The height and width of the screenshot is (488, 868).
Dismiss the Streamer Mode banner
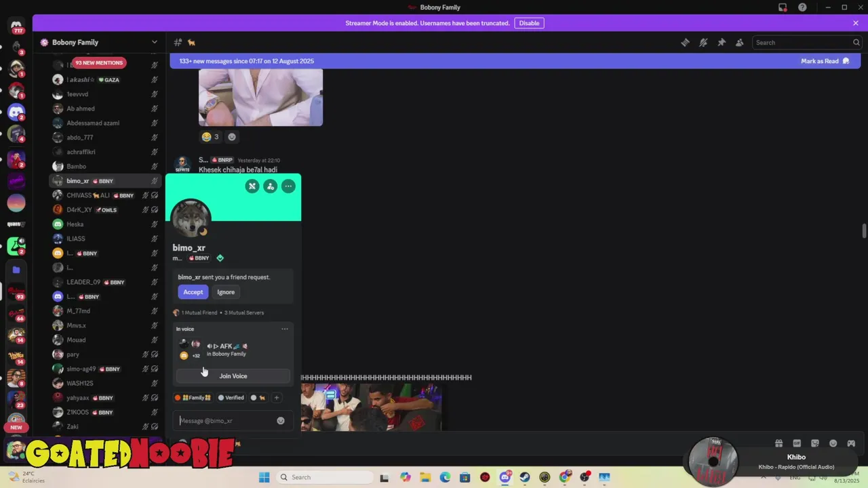point(856,23)
